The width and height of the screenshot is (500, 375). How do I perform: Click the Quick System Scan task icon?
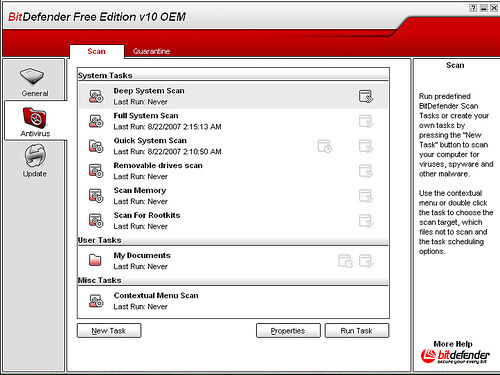click(96, 146)
